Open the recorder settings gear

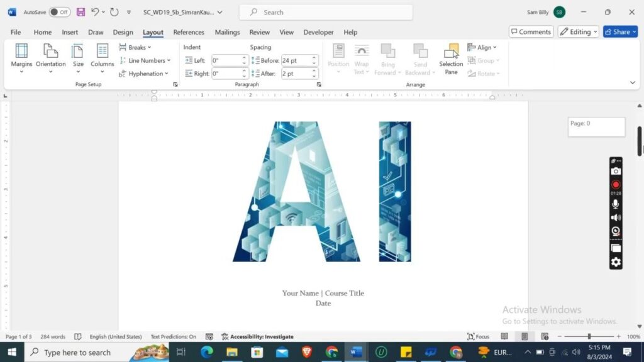(x=616, y=262)
